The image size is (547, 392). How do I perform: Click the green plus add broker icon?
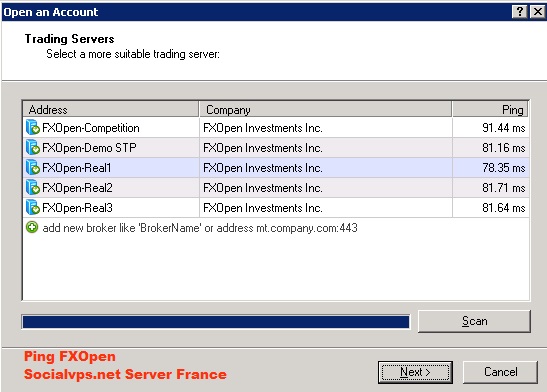(32, 228)
